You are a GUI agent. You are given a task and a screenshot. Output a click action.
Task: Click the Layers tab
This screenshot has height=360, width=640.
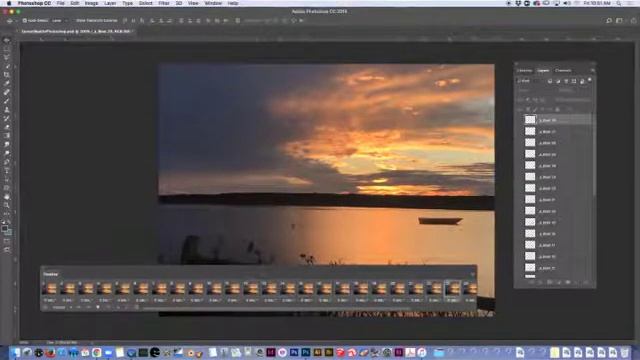[x=543, y=71]
